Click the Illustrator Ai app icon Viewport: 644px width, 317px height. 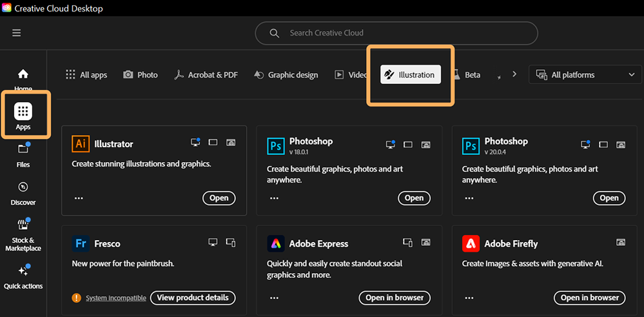[x=81, y=144]
